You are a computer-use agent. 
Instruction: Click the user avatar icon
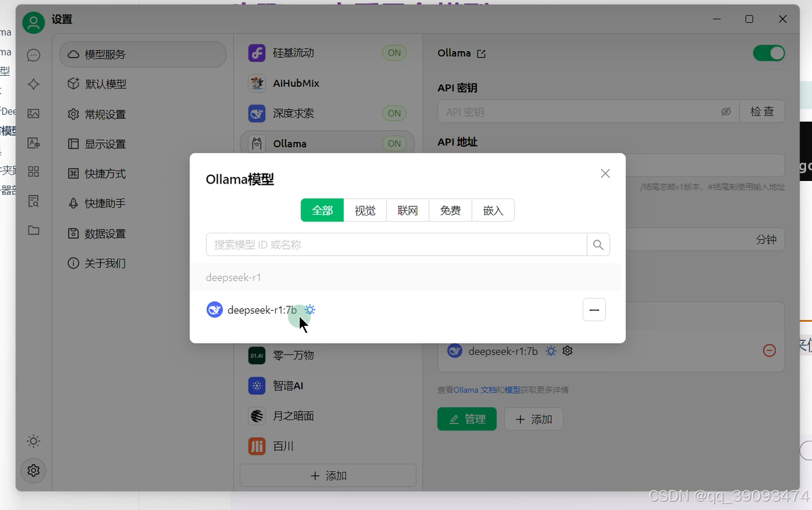[x=34, y=23]
